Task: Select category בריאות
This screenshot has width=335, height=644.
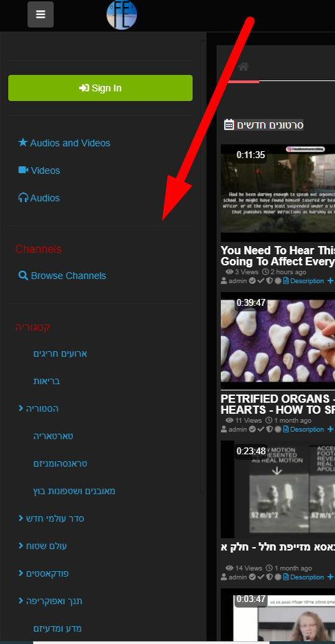Action: click(47, 381)
